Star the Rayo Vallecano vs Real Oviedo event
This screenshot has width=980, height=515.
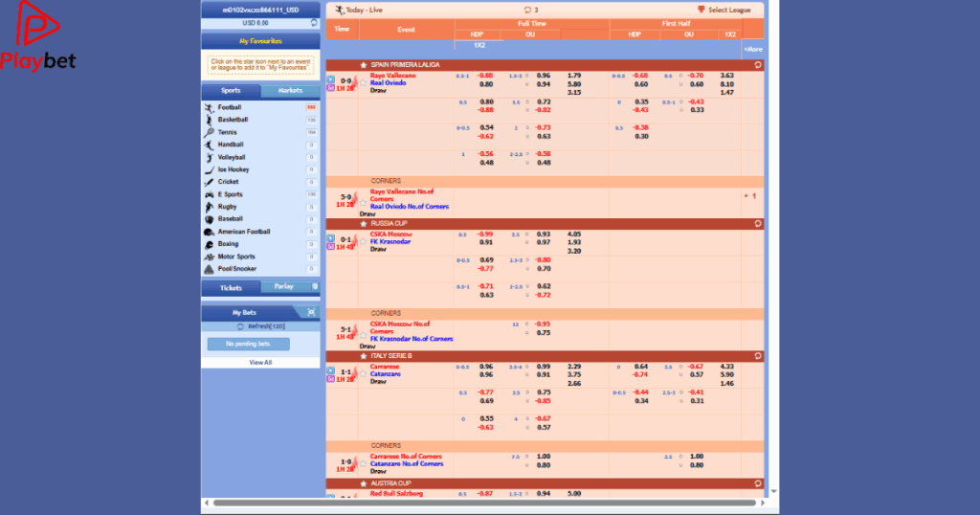click(x=363, y=82)
